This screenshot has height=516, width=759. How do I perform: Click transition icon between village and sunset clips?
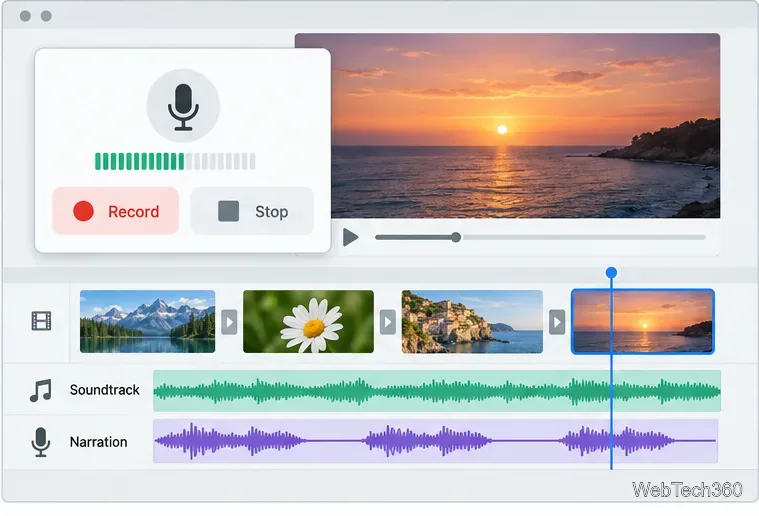(x=557, y=322)
